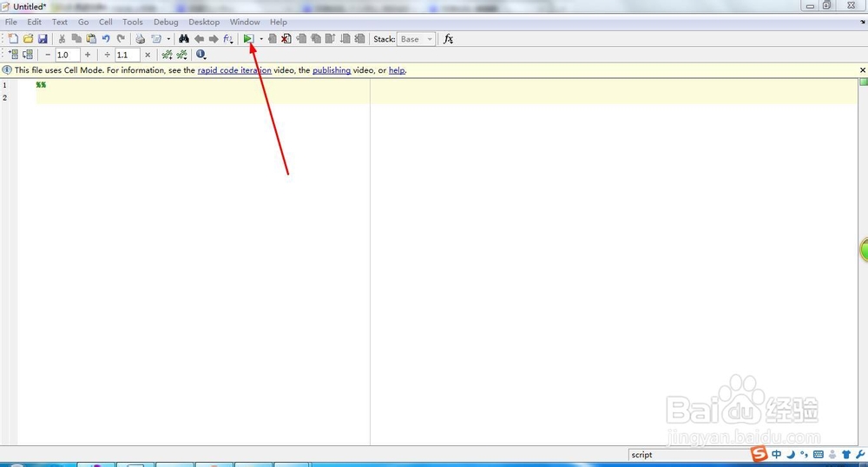Click the Step debug icon
The height and width of the screenshot is (467, 868).
[x=301, y=39]
